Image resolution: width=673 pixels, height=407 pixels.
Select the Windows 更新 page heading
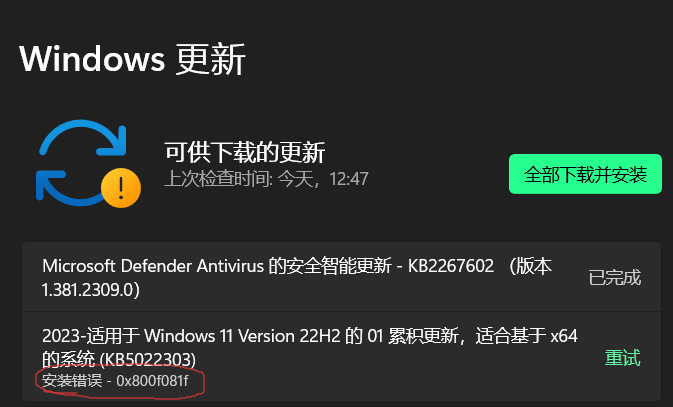tap(132, 59)
